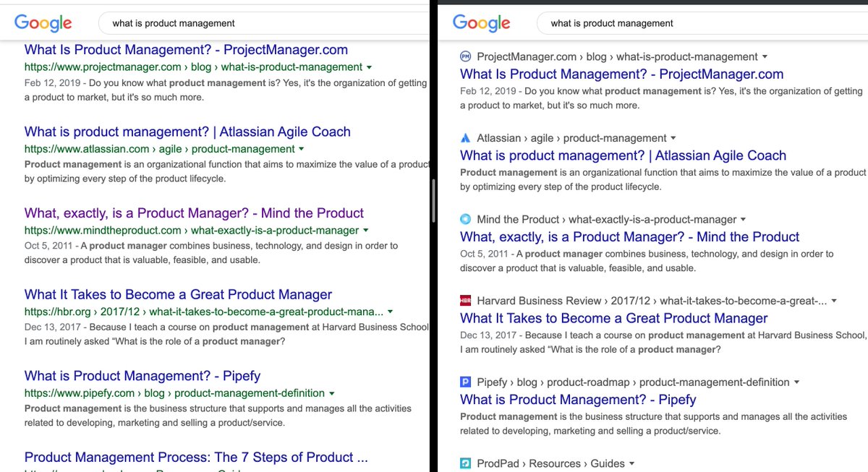Open dropdown arrow after Mind the Product breadcrumb in right window
Image resolution: width=868 pixels, height=472 pixels.
pos(743,220)
